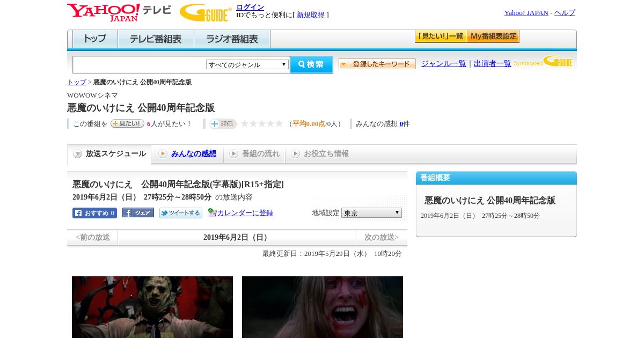Screen dimensions: 644x338
Task: Select the 放送スケジュール tab
Action: tap(109, 154)
